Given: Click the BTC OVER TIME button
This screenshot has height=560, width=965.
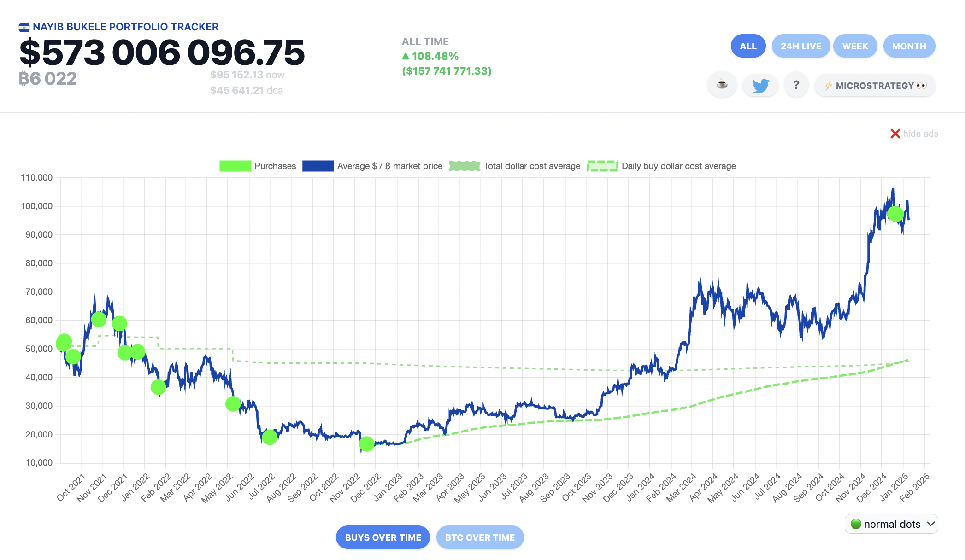Looking at the screenshot, I should click(x=480, y=537).
